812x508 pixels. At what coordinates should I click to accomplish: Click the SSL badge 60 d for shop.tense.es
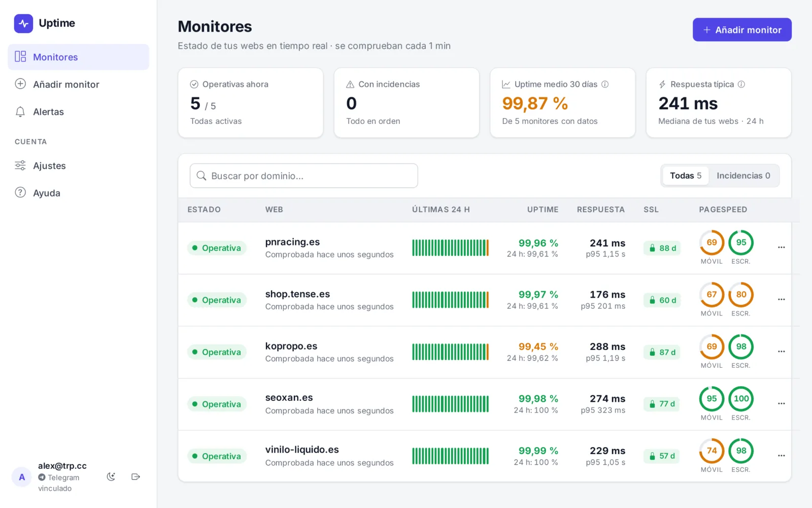click(662, 300)
